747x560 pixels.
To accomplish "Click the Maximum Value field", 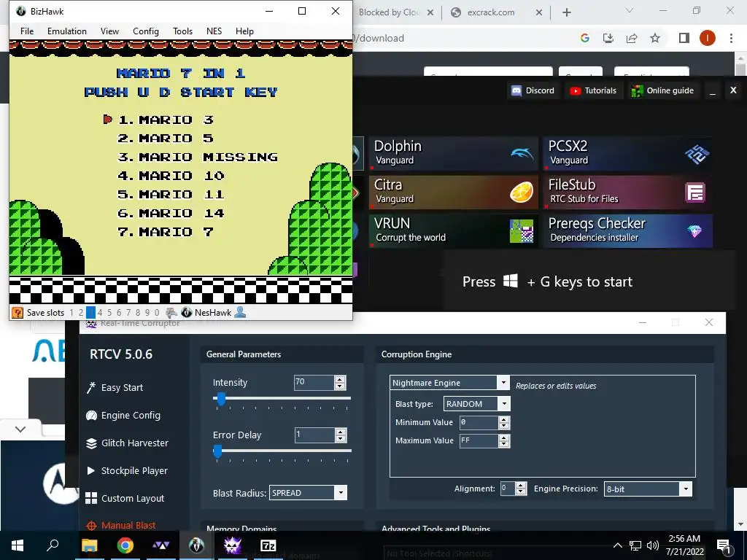I will point(479,441).
